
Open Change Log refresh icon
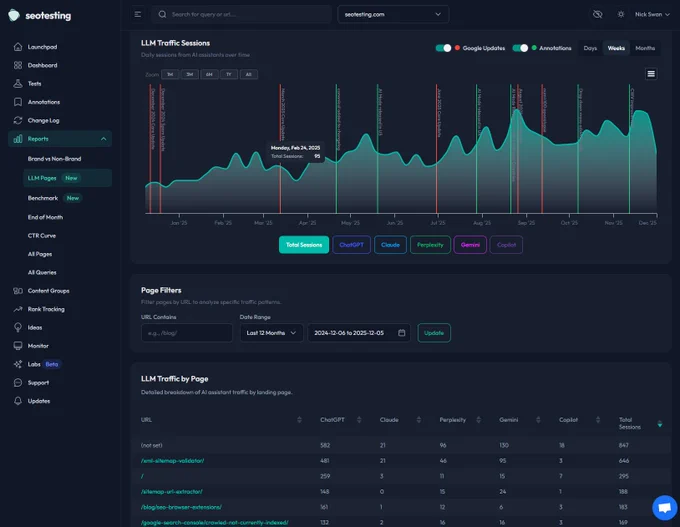coord(18,121)
